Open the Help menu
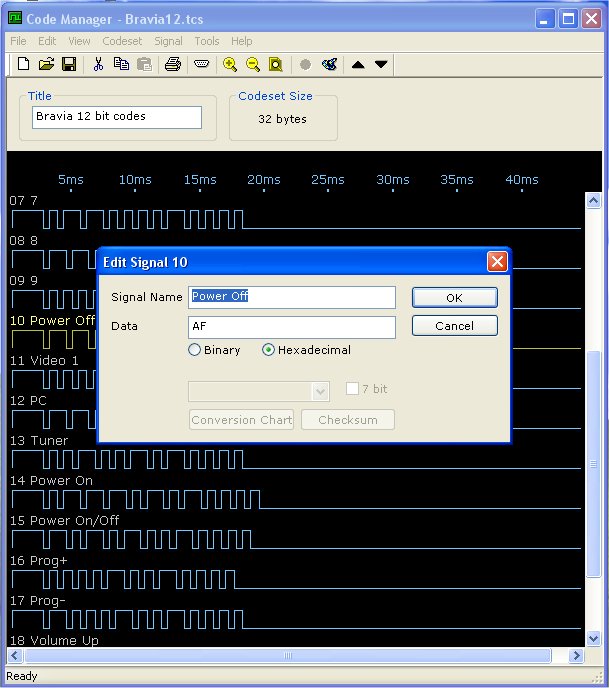Viewport: 609px width, 688px height. tap(241, 41)
